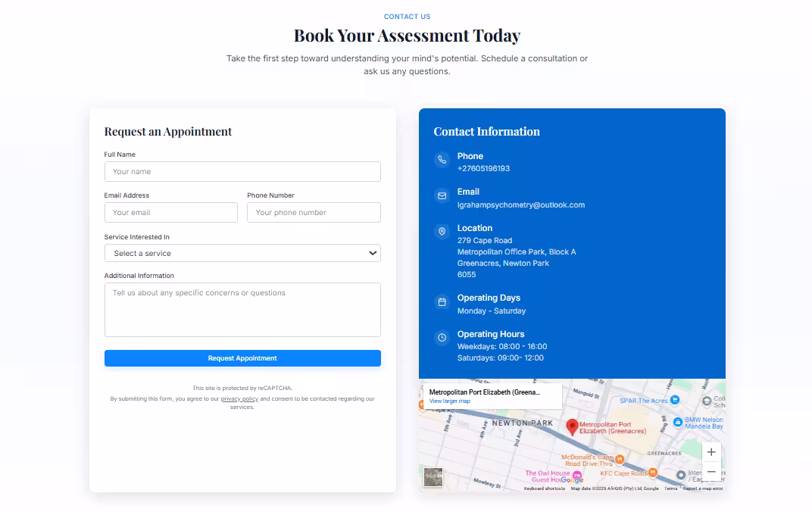Zoom out the map with minus button
This screenshot has height=512, width=812.
click(x=711, y=471)
